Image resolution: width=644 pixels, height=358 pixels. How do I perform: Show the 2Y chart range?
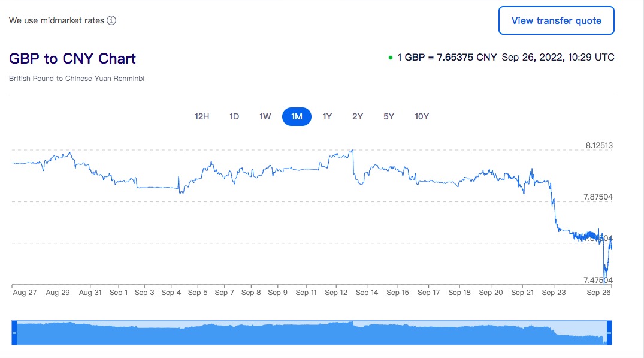click(x=358, y=116)
